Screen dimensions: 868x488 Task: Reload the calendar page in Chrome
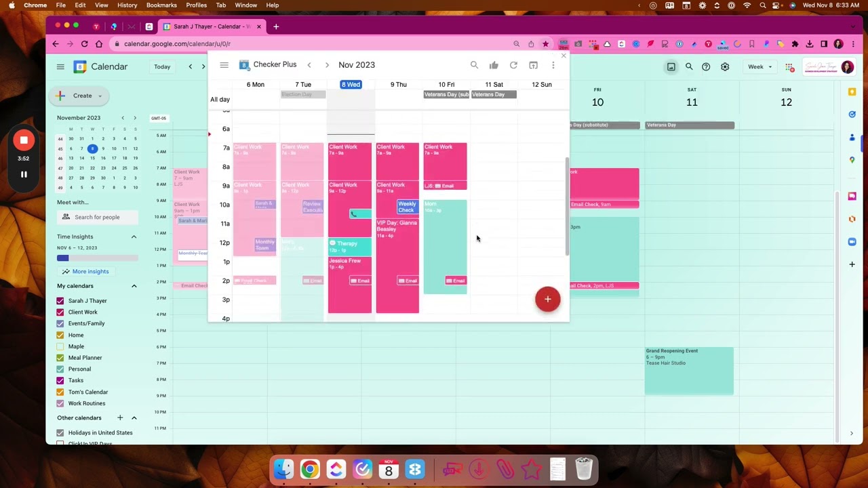point(84,44)
